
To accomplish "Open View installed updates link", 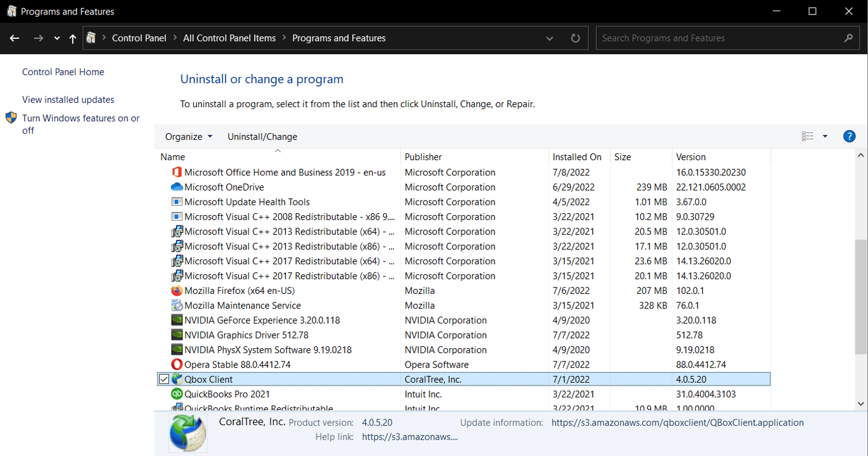I will coord(68,100).
